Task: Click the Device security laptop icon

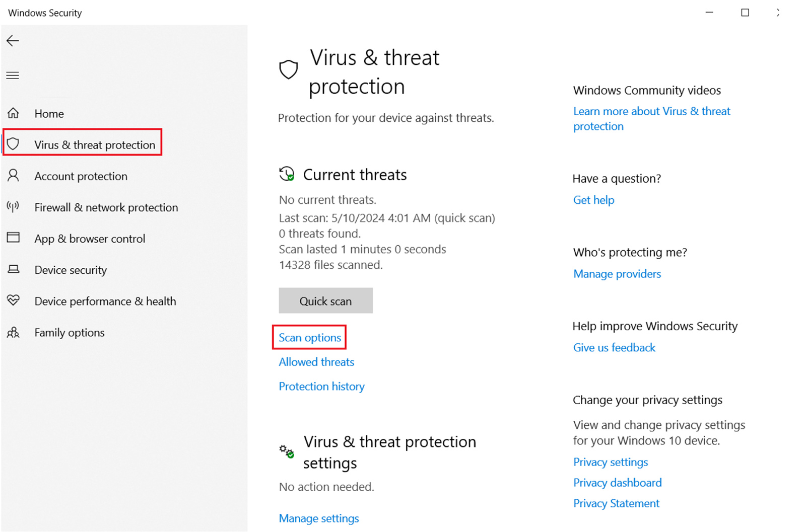Action: click(x=13, y=269)
